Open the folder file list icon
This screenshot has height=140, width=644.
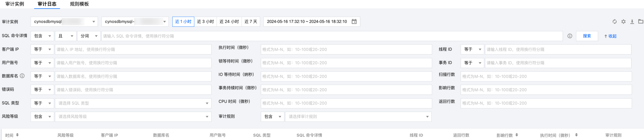click(x=640, y=22)
